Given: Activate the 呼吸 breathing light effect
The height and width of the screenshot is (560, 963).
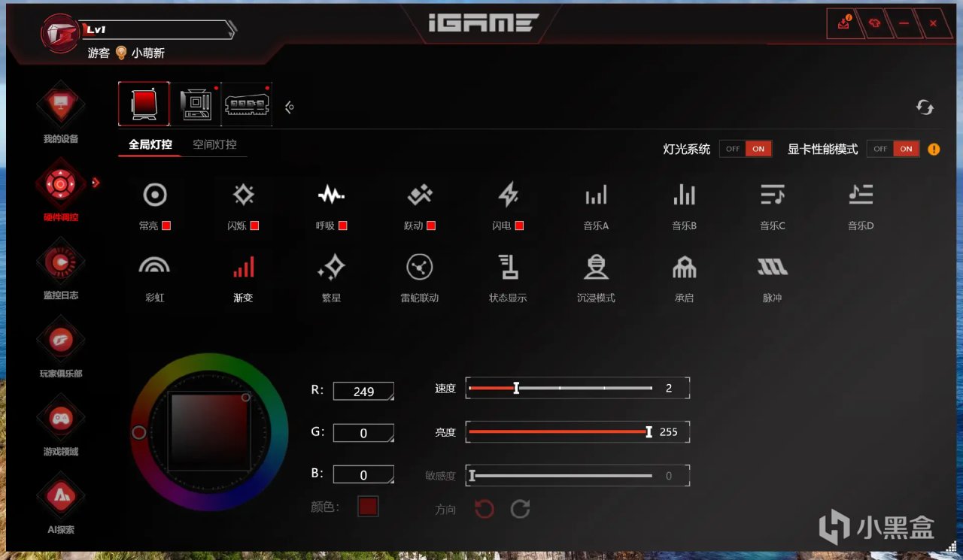Looking at the screenshot, I should point(331,195).
